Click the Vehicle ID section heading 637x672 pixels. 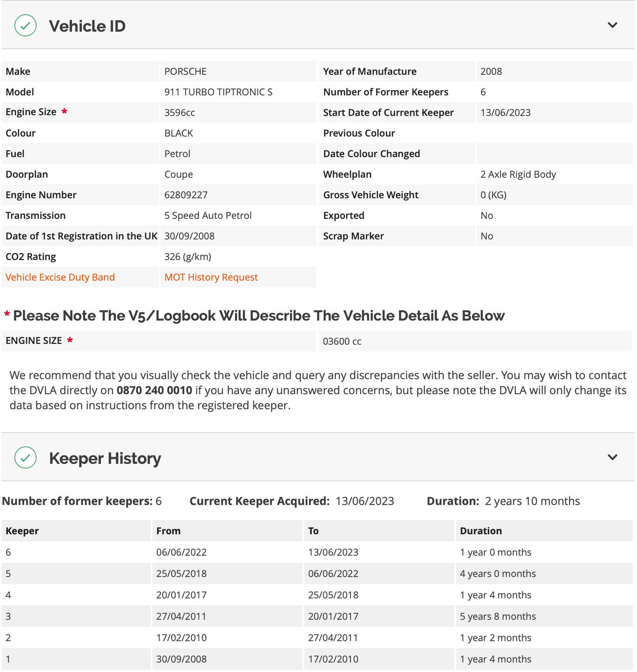[x=87, y=26]
